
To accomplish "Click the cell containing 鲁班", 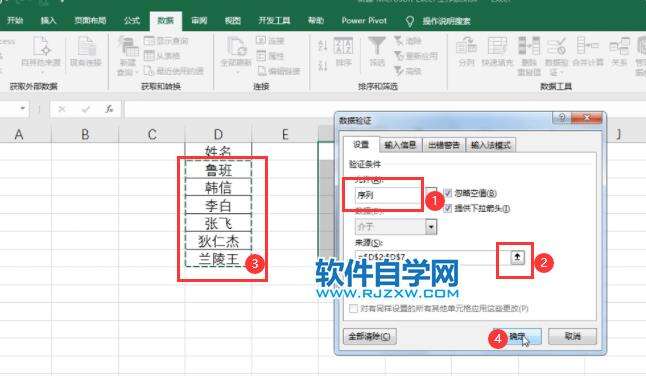I will (x=218, y=170).
